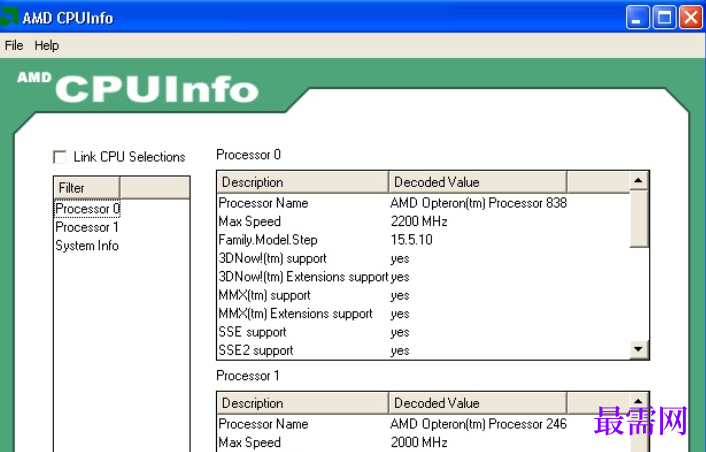Select Processor 0 in the filter list
Image resolution: width=706 pixels, height=452 pixels.
click(x=87, y=209)
